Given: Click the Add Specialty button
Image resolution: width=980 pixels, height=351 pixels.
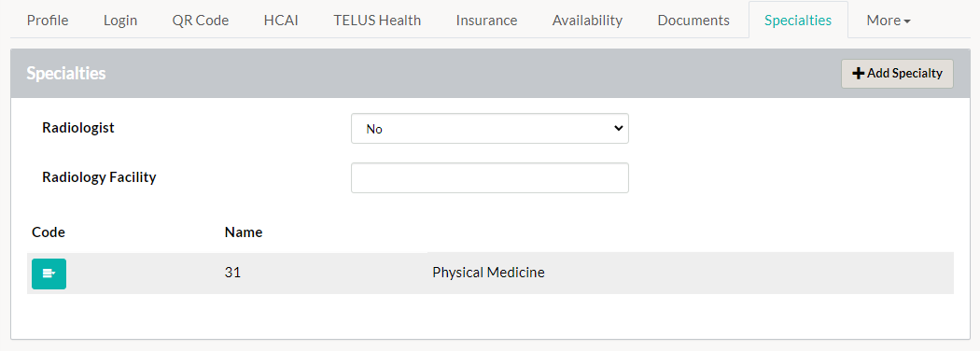Looking at the screenshot, I should tap(898, 74).
